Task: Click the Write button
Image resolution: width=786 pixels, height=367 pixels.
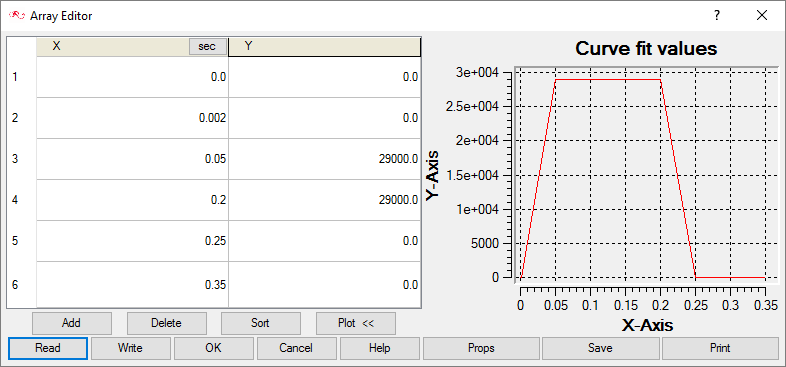Action: [x=130, y=348]
